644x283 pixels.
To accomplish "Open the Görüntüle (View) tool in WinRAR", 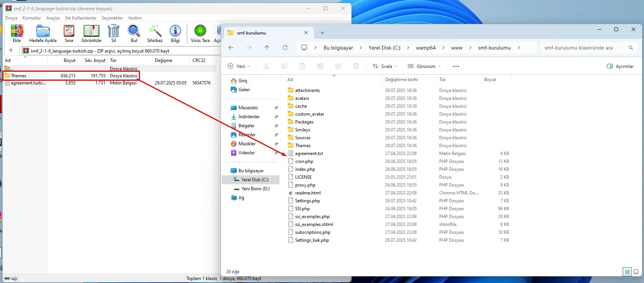I will (91, 31).
